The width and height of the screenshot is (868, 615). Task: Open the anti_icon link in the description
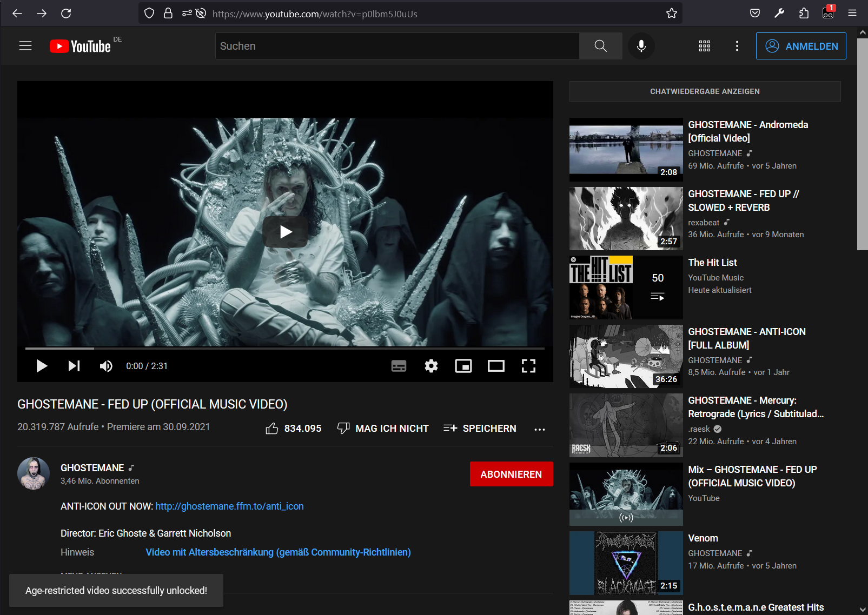pyautogui.click(x=229, y=506)
